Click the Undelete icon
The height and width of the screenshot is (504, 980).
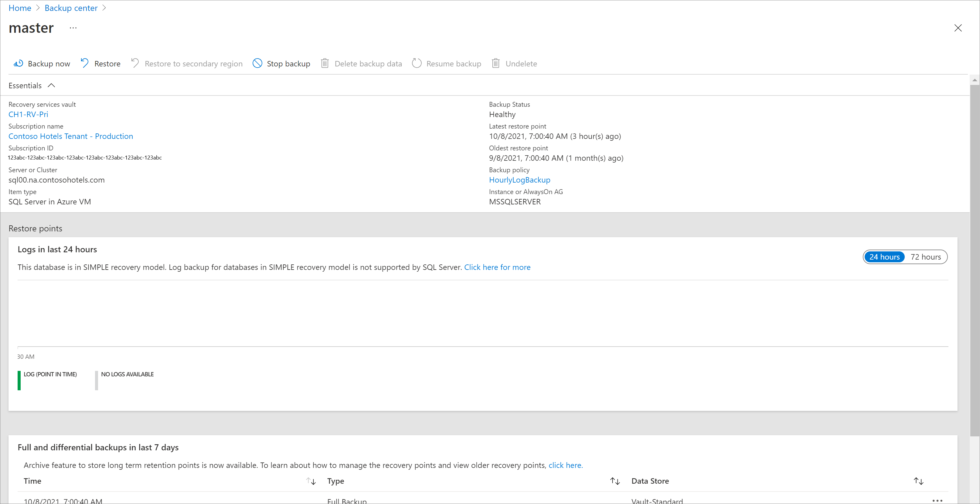[495, 63]
